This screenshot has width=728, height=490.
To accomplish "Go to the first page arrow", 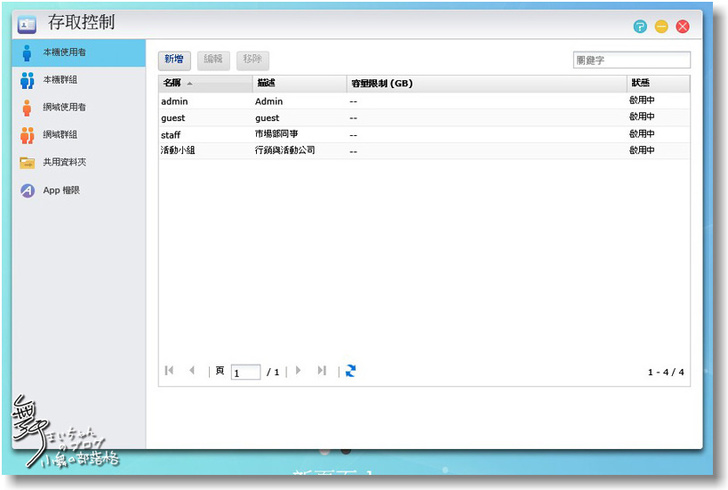I will 169,371.
